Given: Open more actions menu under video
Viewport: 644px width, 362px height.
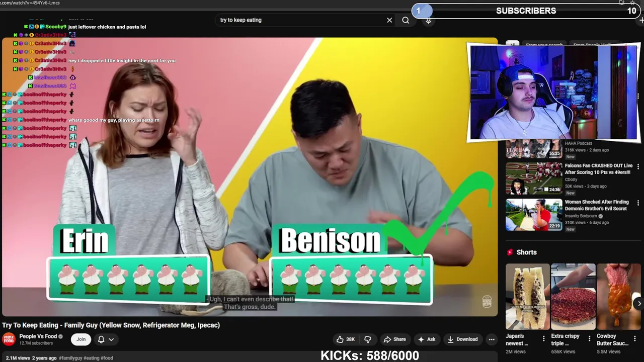Looking at the screenshot, I should pyautogui.click(x=492, y=339).
